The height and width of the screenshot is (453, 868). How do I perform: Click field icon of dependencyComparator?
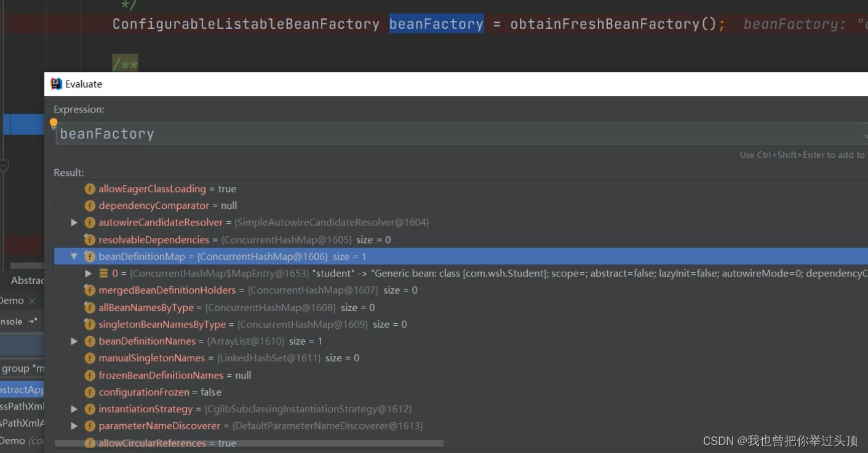(90, 205)
